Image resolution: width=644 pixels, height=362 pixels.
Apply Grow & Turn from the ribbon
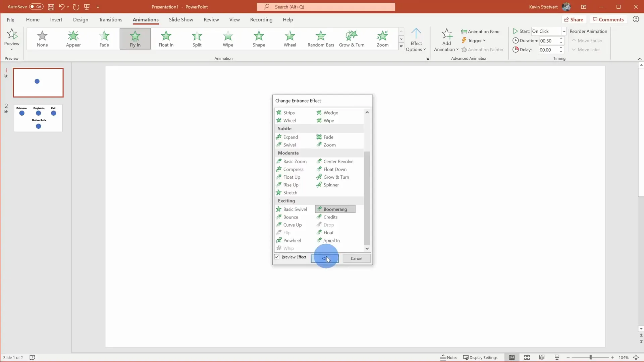pos(352,39)
